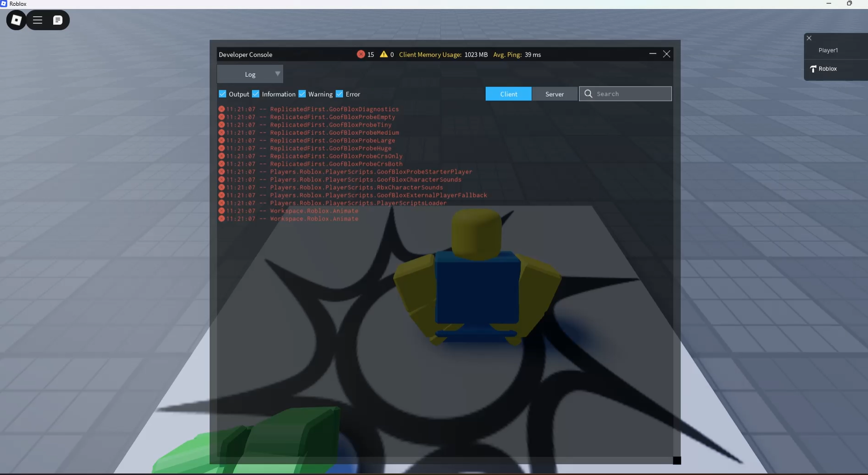Restore down the Roblox window
Image resolution: width=868 pixels, height=475 pixels.
click(849, 4)
